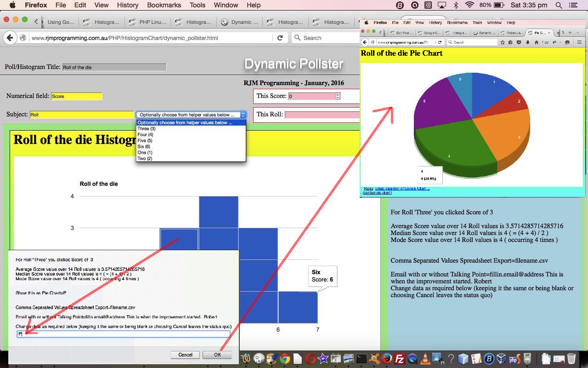Launch Google Chrome from the dock
This screenshot has width=588, height=368.
285,358
